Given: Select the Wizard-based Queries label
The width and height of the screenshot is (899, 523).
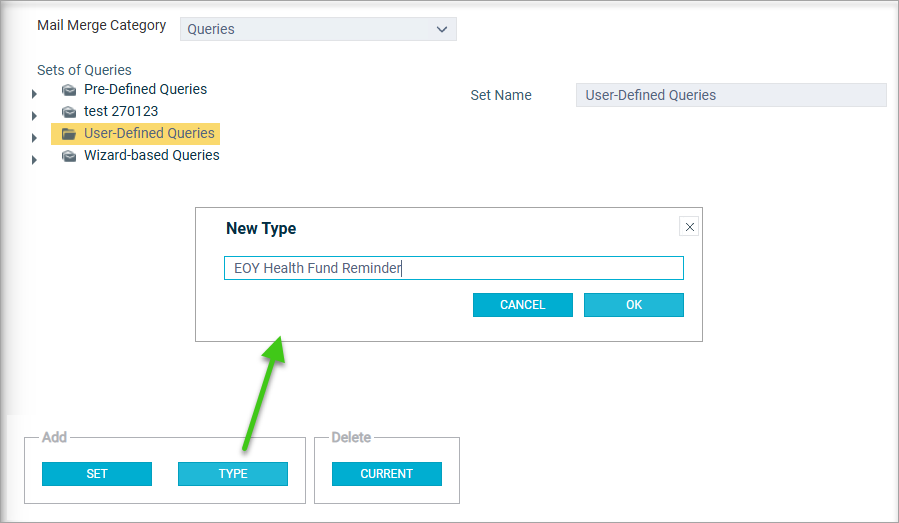Looking at the screenshot, I should point(151,155).
